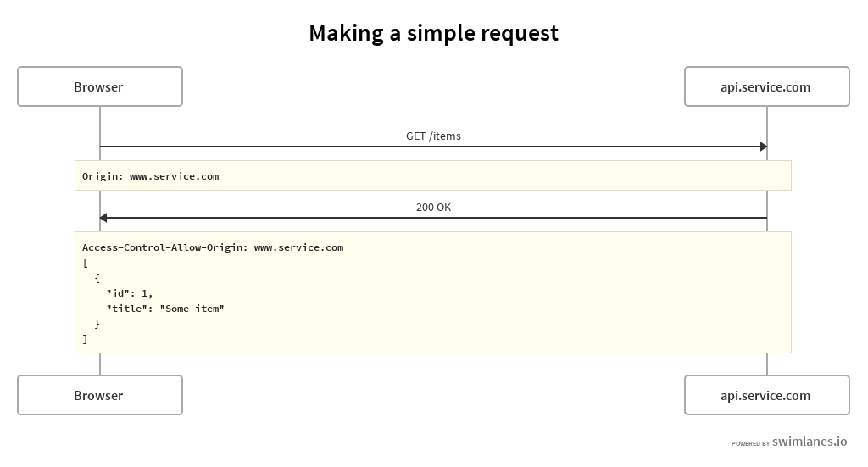The width and height of the screenshot is (868, 467).
Task: Click the "Origin: www.service.com" note
Action: (x=151, y=176)
